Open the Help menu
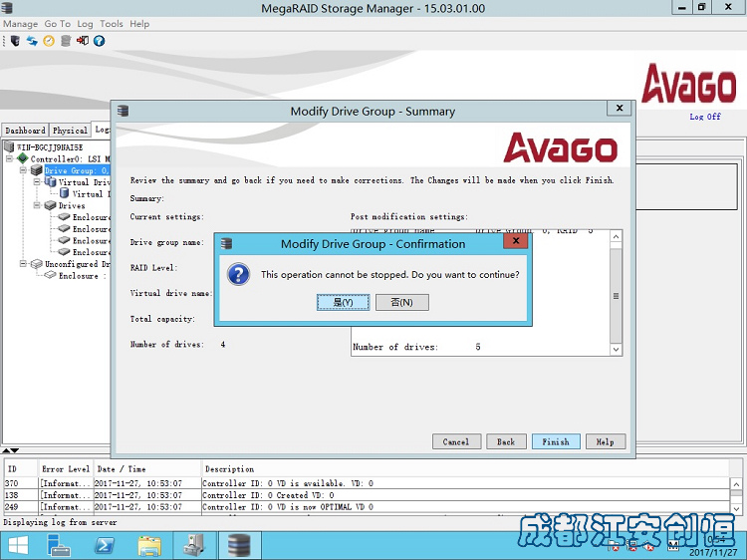This screenshot has height=560, width=747. click(x=139, y=24)
